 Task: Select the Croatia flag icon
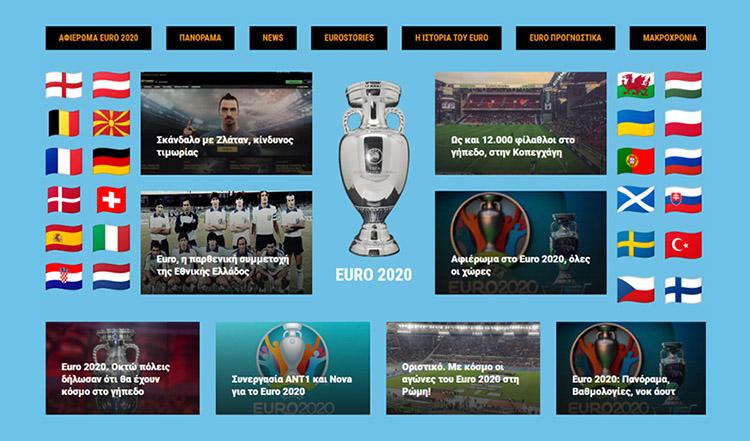point(64,276)
